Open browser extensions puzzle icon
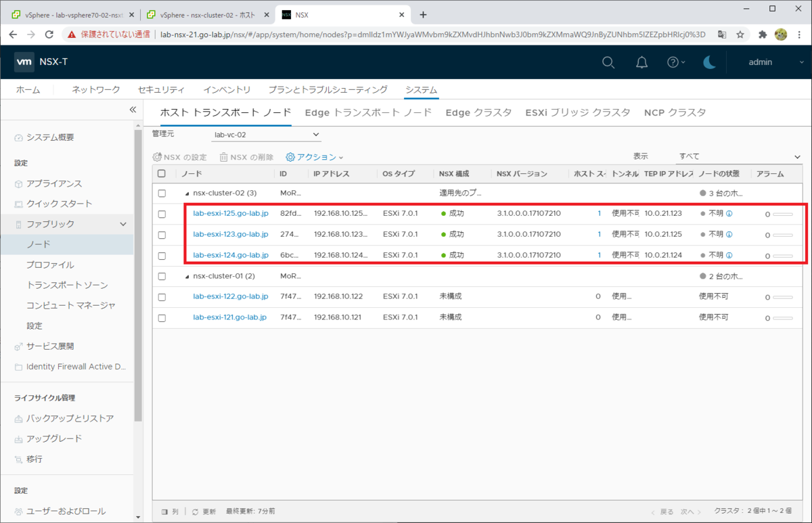 pyautogui.click(x=763, y=34)
